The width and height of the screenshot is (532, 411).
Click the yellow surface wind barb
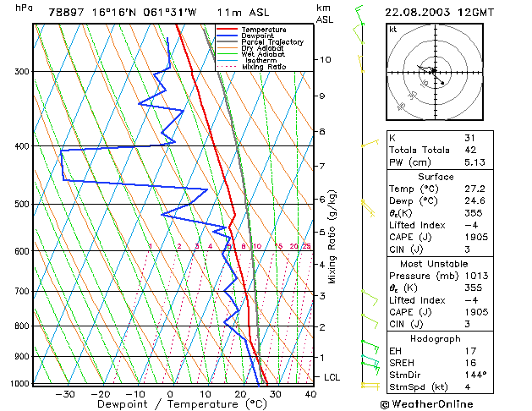click(370, 386)
